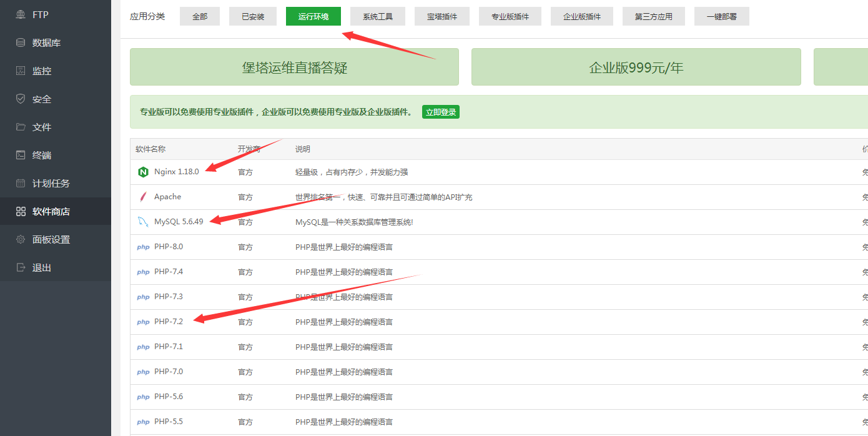Viewport: 868px width, 436px height.
Task: Select the 一键部署 category tab
Action: [722, 16]
